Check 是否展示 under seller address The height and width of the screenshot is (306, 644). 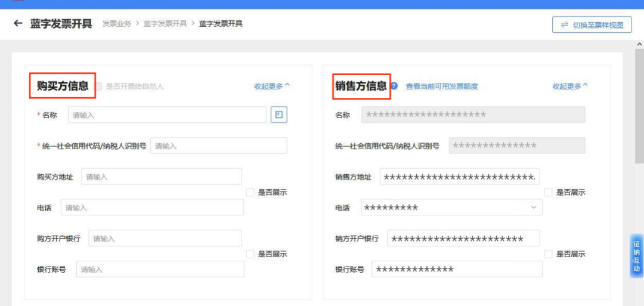pyautogui.click(x=548, y=192)
